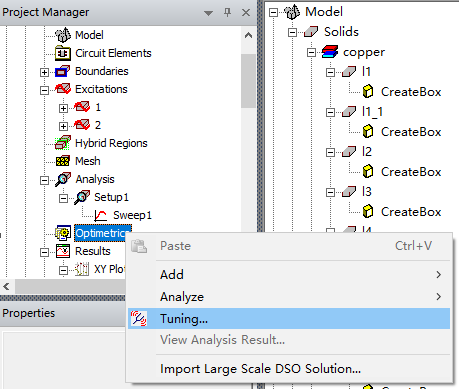Click the Hybrid Regions icon

63,143
